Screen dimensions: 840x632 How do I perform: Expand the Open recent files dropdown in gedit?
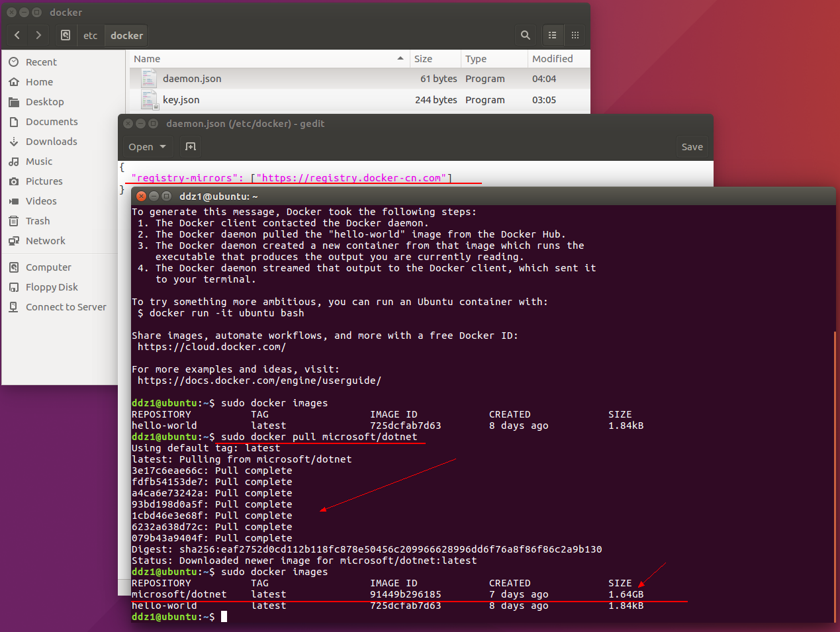click(163, 147)
